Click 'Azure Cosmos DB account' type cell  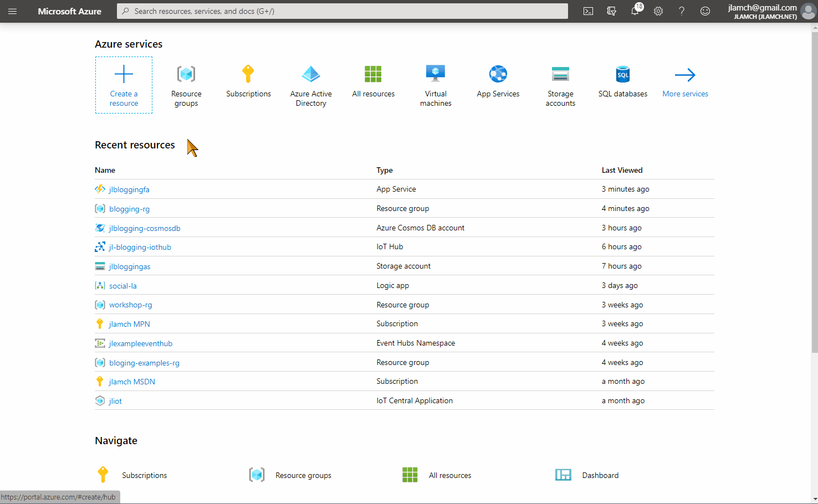tap(420, 228)
